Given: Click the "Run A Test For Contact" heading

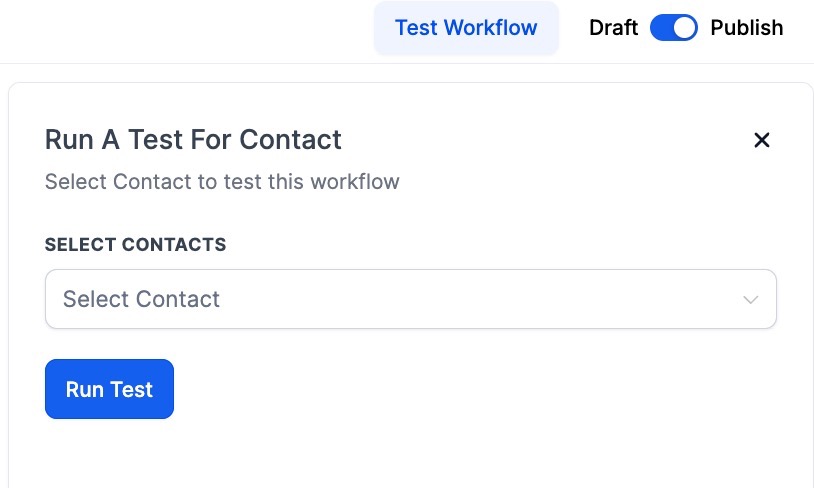Looking at the screenshot, I should 193,140.
